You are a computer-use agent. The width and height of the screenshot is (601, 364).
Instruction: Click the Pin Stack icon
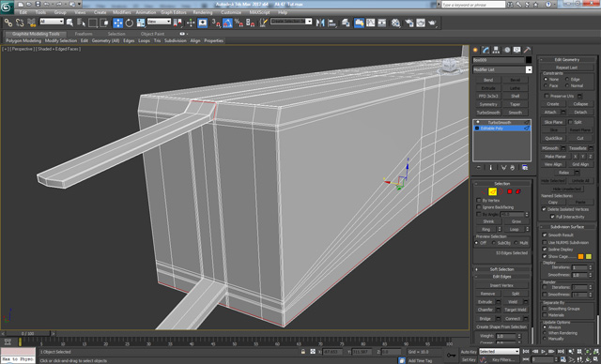(479, 168)
